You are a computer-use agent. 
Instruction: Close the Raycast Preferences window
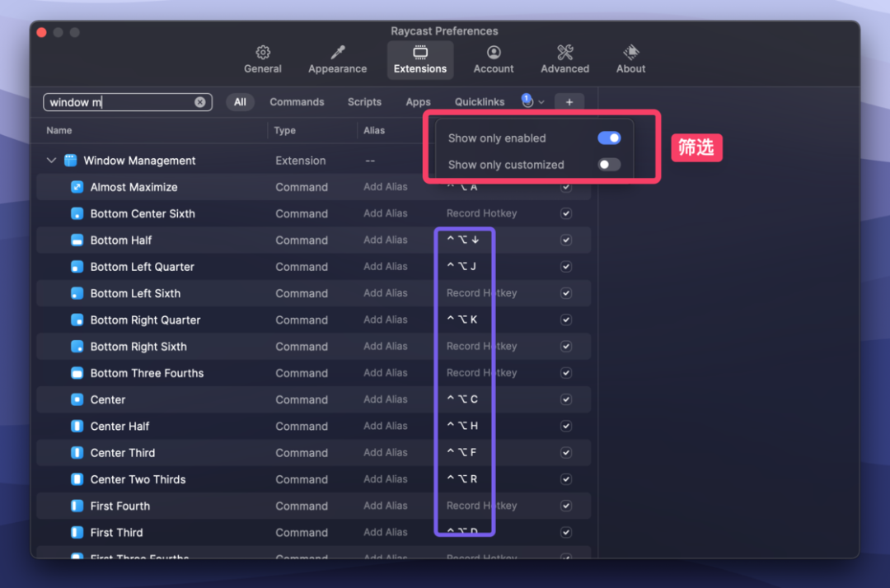pyautogui.click(x=41, y=32)
